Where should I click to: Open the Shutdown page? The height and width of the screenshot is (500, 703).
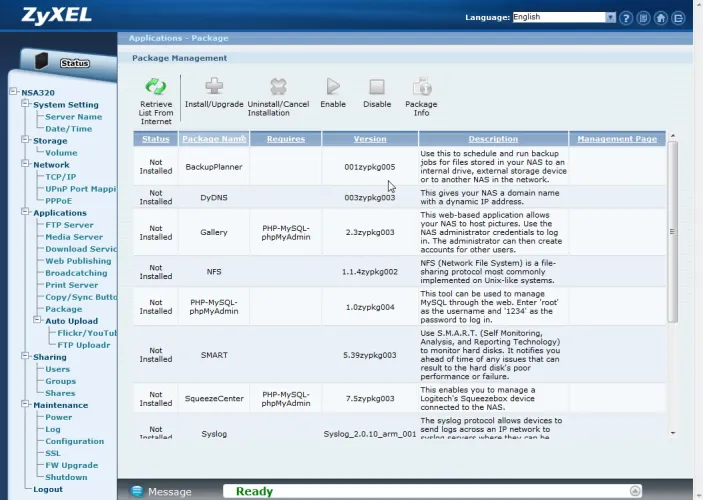tap(66, 477)
